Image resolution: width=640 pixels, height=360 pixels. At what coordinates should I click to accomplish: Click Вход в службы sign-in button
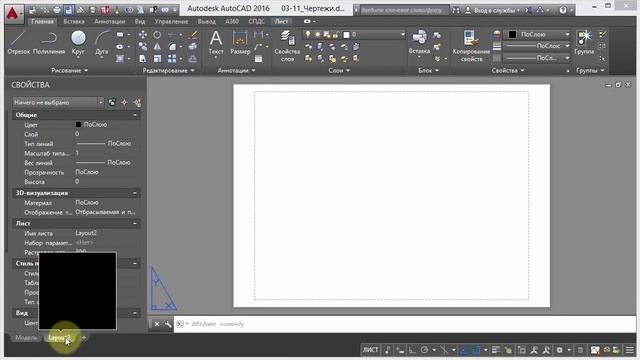[x=492, y=10]
